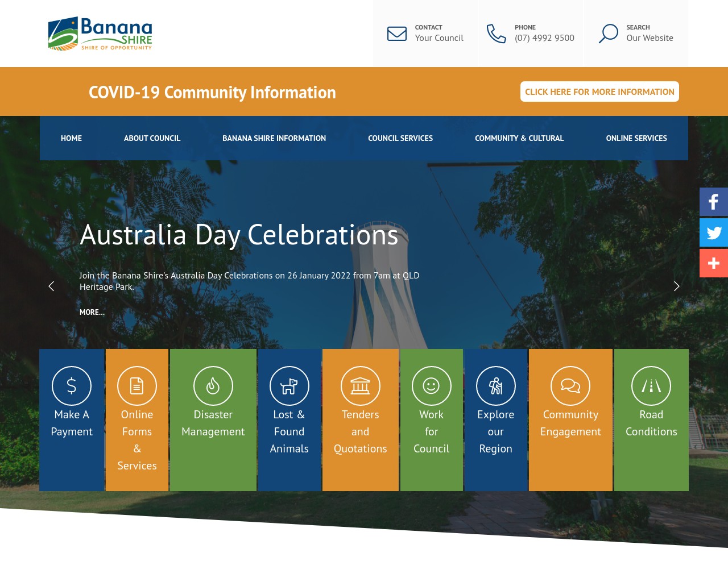The height and width of the screenshot is (582, 728).
Task: Click the Twitter sharing icon
Action: 713,232
